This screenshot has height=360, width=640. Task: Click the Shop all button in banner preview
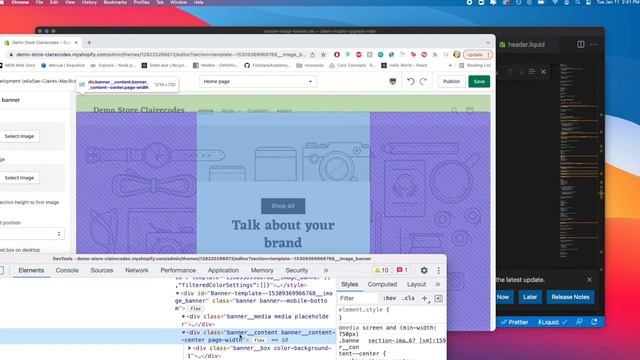283,206
